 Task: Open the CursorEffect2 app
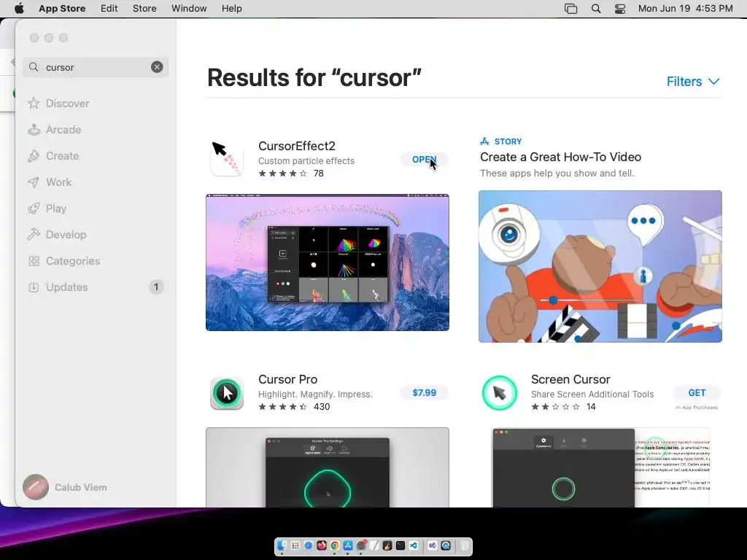424,160
